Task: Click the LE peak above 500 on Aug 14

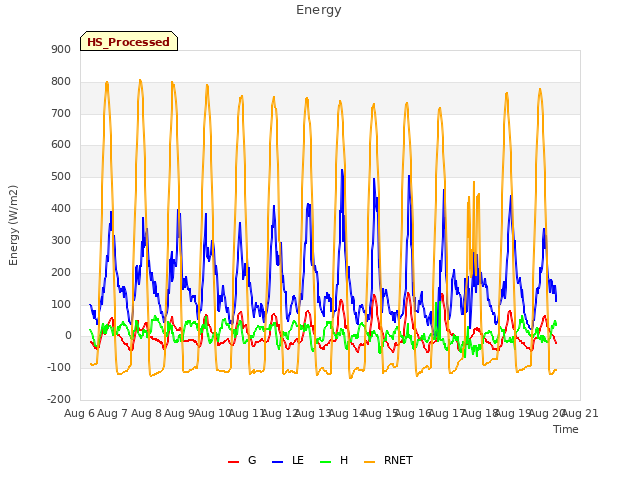Action: (342, 171)
